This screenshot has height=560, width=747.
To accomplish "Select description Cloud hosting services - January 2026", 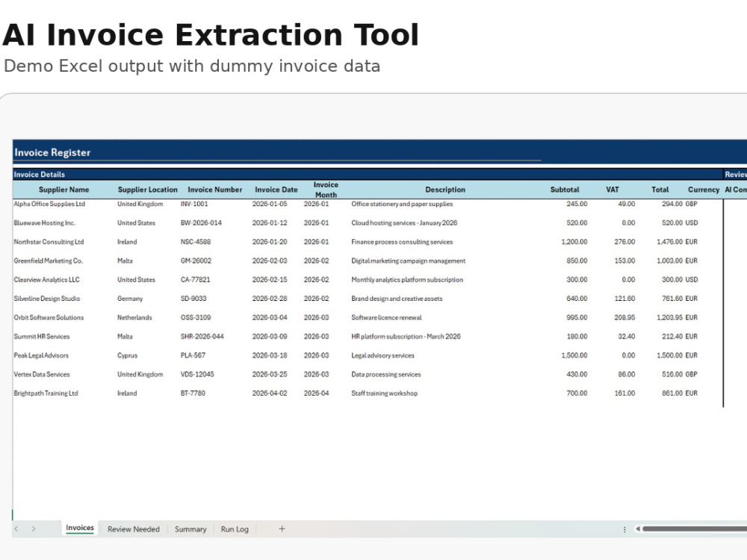I will click(x=404, y=223).
